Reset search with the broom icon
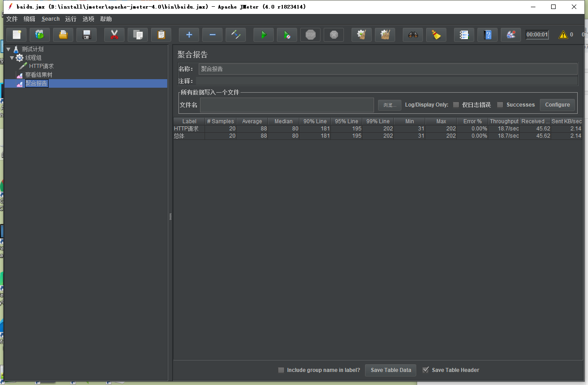588x385 pixels. pyautogui.click(x=437, y=35)
